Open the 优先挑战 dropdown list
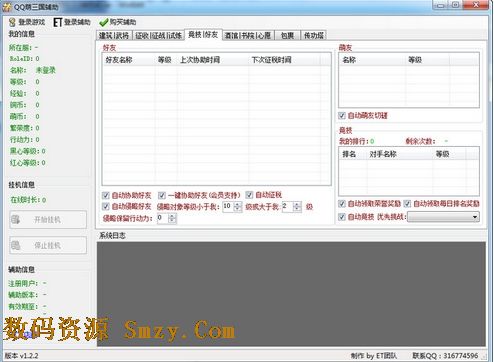This screenshot has width=494, height=362. [443, 217]
